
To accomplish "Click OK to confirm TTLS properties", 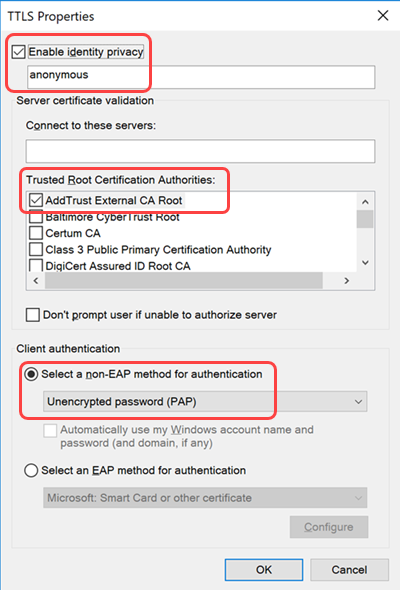I will pyautogui.click(x=264, y=570).
